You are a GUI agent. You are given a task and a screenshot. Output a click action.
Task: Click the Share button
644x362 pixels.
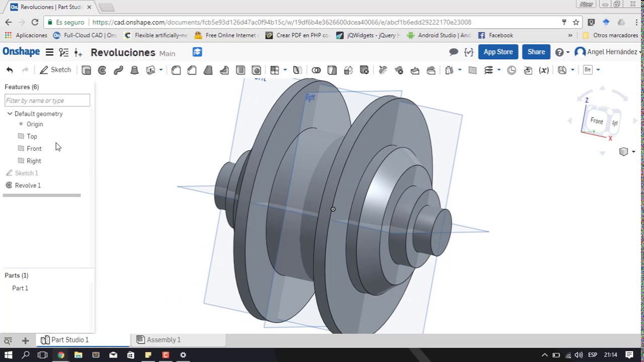536,52
